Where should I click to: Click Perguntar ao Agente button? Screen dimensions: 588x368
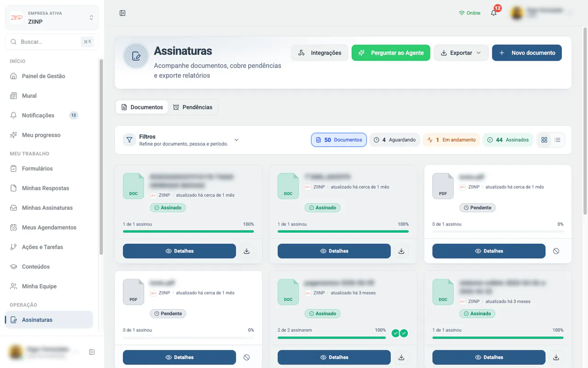point(391,53)
